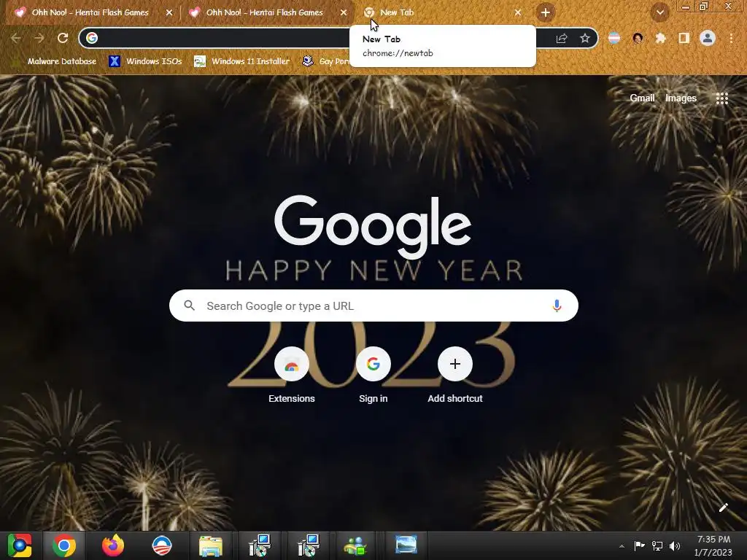Image resolution: width=747 pixels, height=560 pixels.
Task: Open the Messenger people icon in taskbar
Action: 355,545
